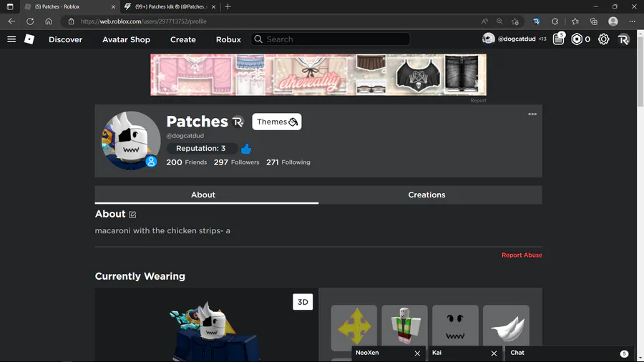The width and height of the screenshot is (644, 362).
Task: Open the 297 Followers list
Action: click(x=237, y=162)
